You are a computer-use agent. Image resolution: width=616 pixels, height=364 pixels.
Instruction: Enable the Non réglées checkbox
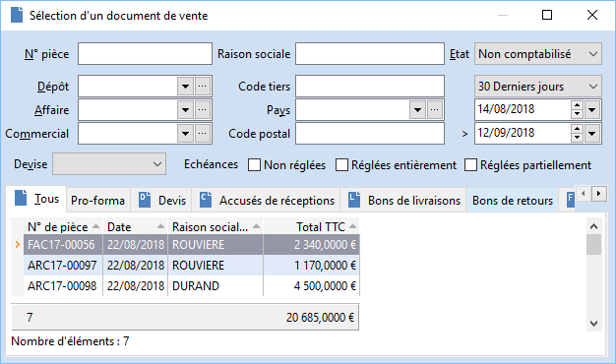point(254,165)
